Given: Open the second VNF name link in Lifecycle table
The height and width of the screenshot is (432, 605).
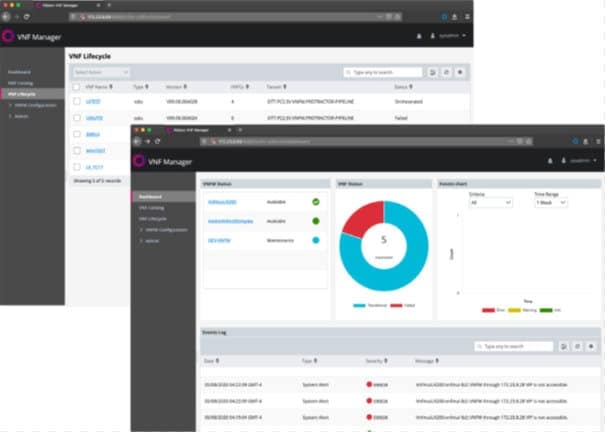Looking at the screenshot, I should pyautogui.click(x=94, y=118).
